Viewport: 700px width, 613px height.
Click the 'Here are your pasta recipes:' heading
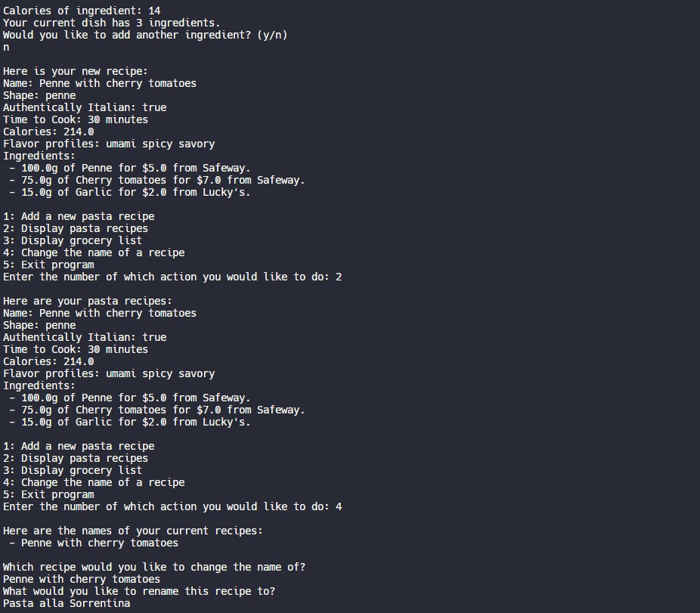point(88,301)
